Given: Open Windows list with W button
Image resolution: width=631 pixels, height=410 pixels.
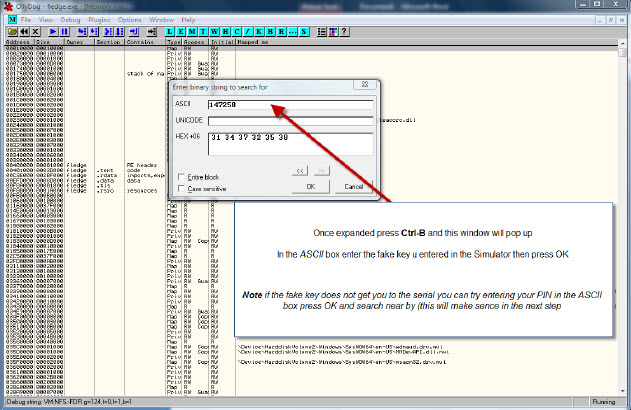Looking at the screenshot, I should 214,31.
